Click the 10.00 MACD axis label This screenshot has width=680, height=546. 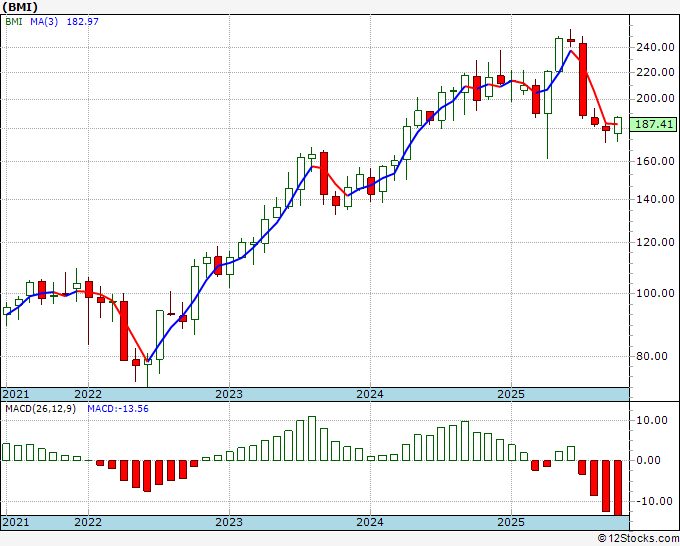(x=652, y=420)
